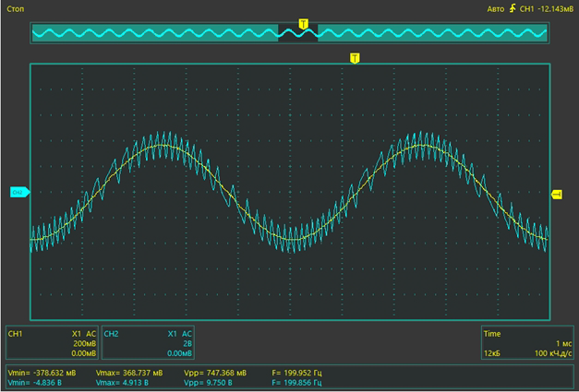Open the CH2 channel settings panel
The height and width of the screenshot is (392, 579).
click(148, 342)
